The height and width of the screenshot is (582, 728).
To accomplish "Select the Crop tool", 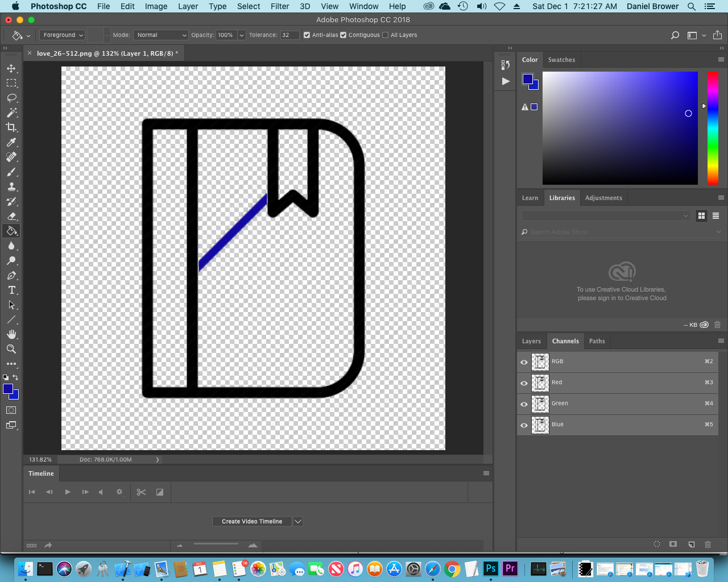I will pyautogui.click(x=11, y=127).
